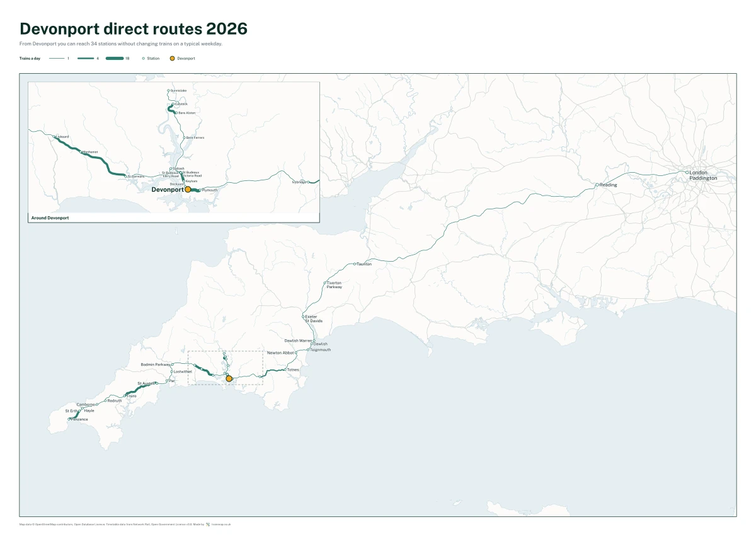Click the Keyham station label
Viewport: 756px width, 541px height.
(x=192, y=181)
